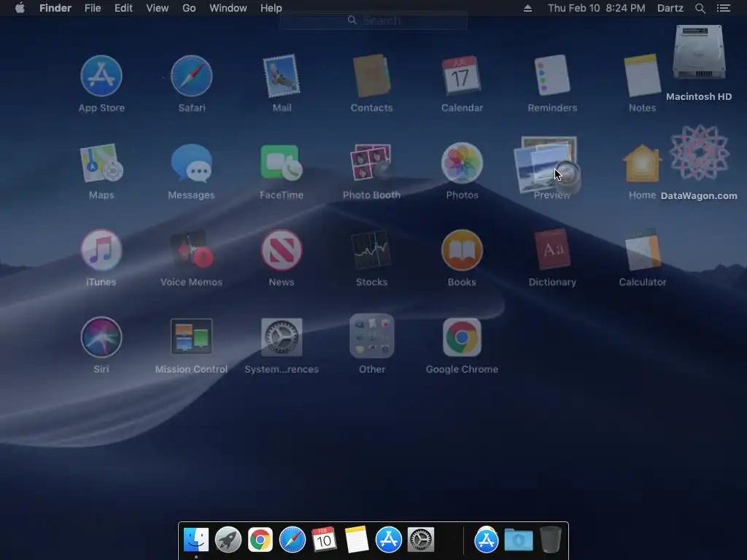Open the Edit menu

point(123,8)
